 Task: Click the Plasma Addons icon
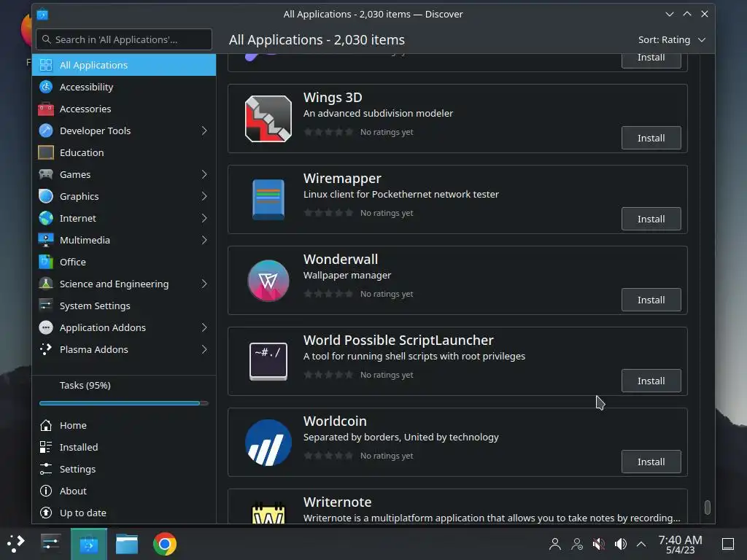(46, 349)
